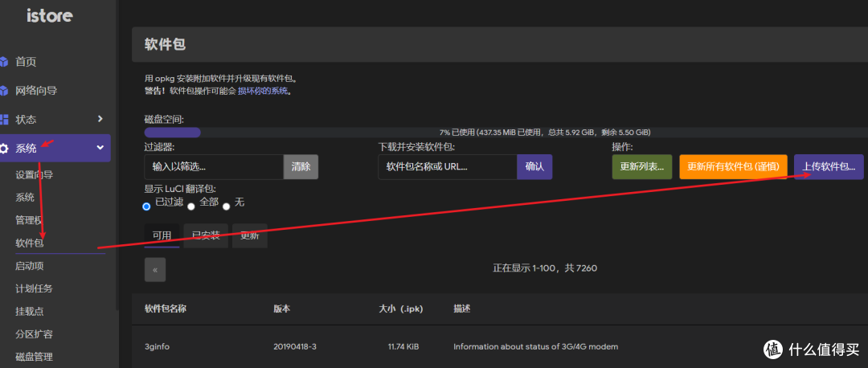Click the 系统 gear icon
This screenshot has width=868, height=368.
(4, 149)
